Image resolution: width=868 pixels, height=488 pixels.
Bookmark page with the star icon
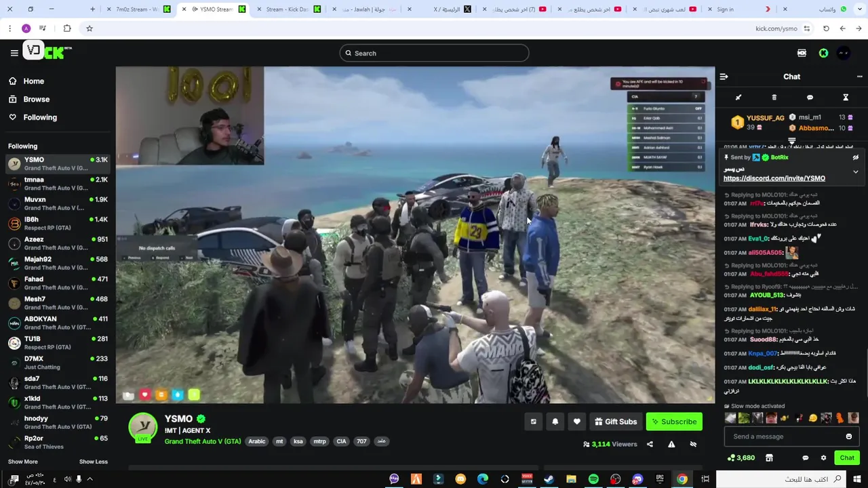[x=89, y=28]
